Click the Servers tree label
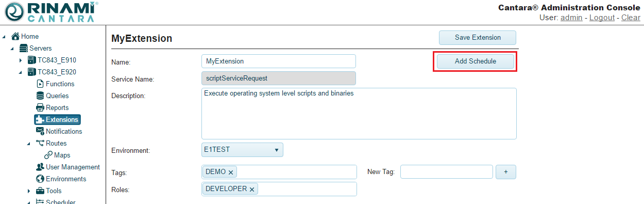Image resolution: width=644 pixels, height=204 pixels. [41, 49]
